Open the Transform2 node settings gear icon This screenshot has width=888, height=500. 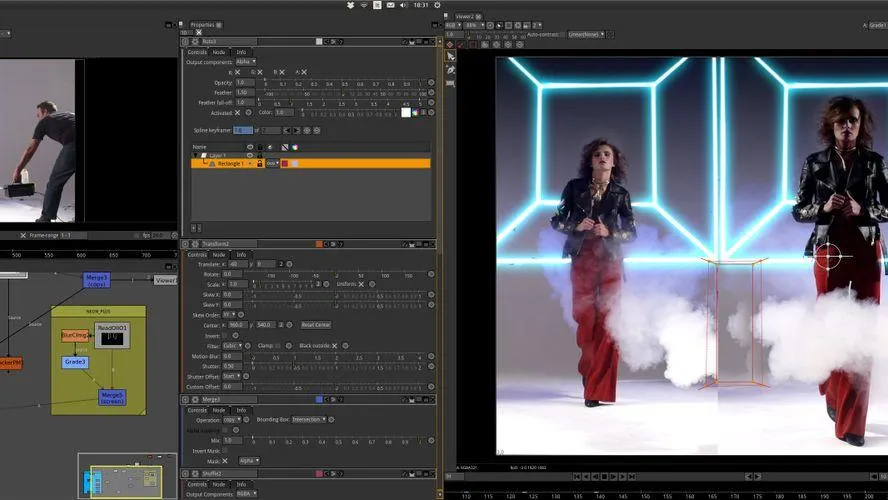(x=195, y=244)
